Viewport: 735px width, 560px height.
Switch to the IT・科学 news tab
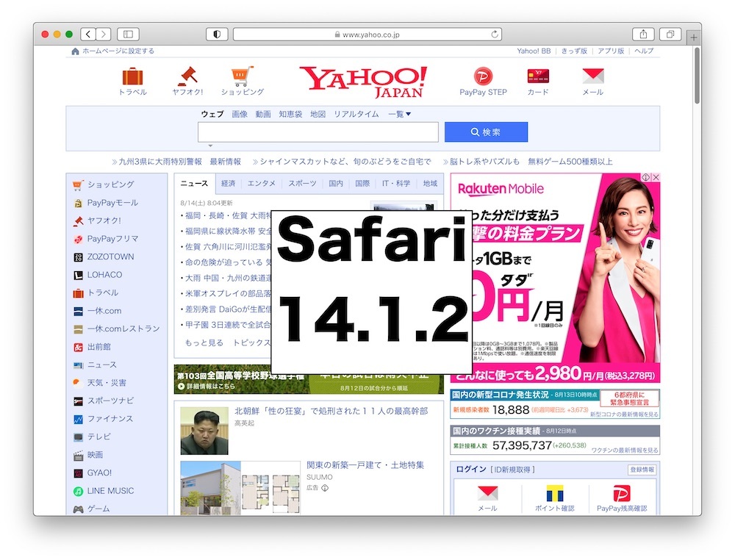tap(396, 183)
